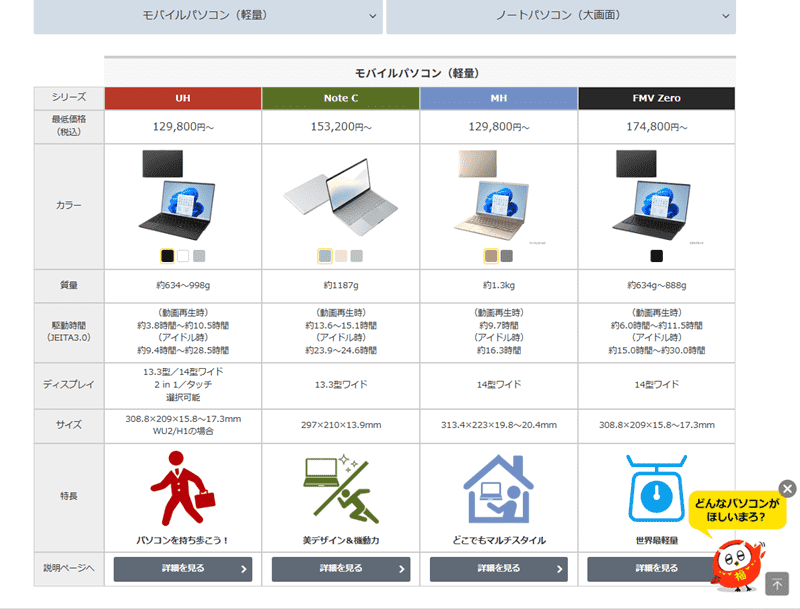Click the weight value 約1187g
Viewport: 800px width, 610px height.
(341, 285)
